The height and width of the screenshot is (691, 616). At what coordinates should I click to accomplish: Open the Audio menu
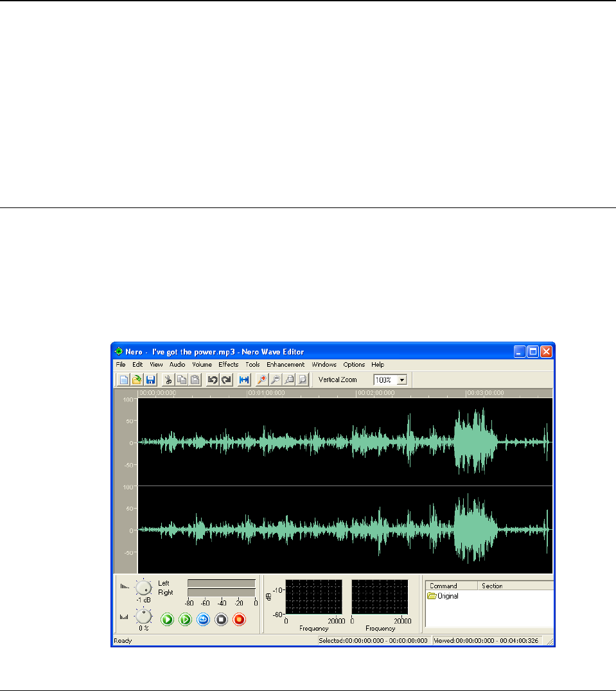tap(177, 365)
